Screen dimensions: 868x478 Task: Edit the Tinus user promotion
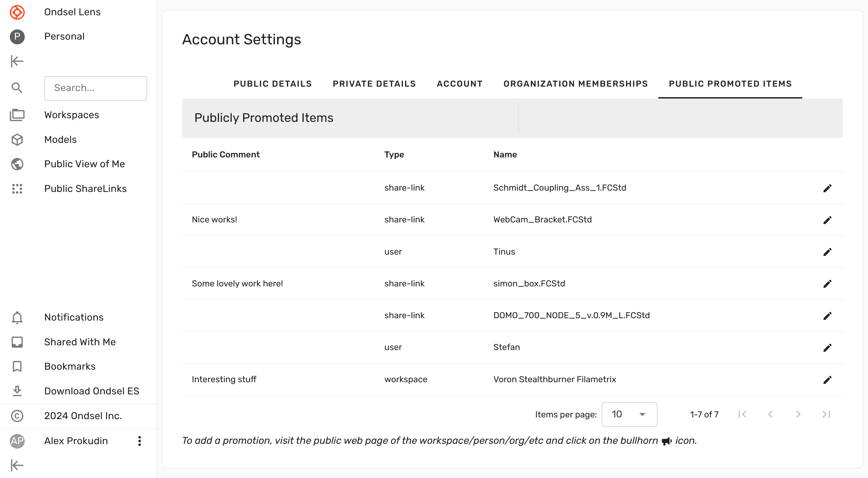827,252
